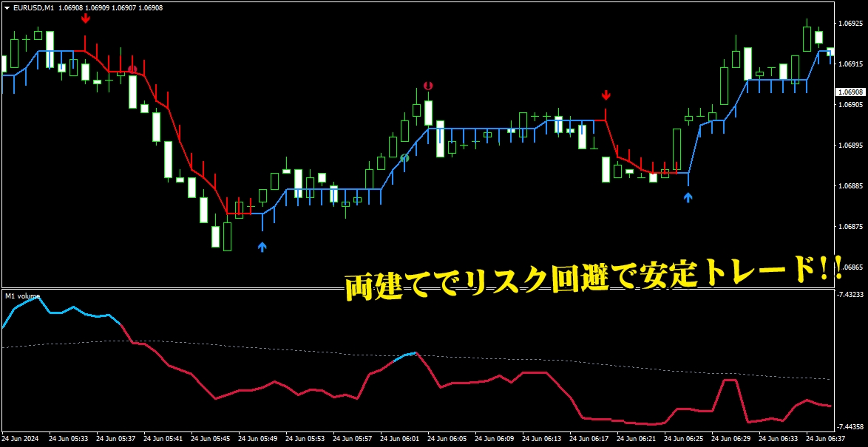
Task: Click the 1.06925 price axis label
Action: coord(851,24)
